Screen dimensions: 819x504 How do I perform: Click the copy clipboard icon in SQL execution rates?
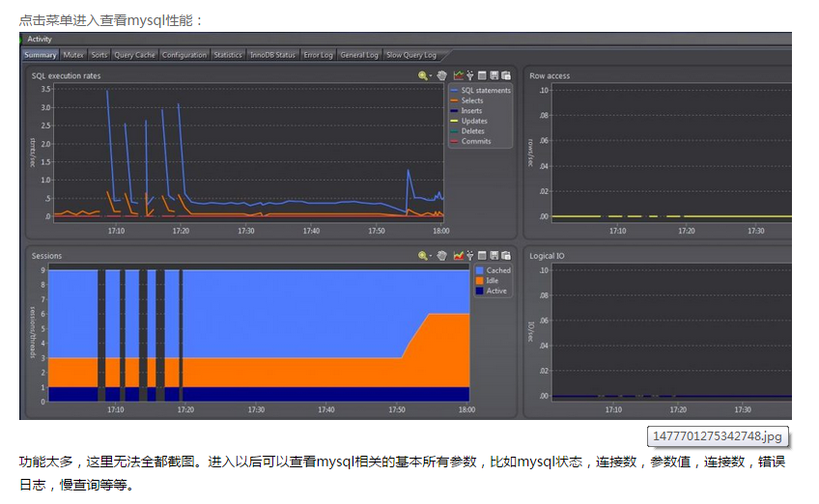tap(506, 75)
